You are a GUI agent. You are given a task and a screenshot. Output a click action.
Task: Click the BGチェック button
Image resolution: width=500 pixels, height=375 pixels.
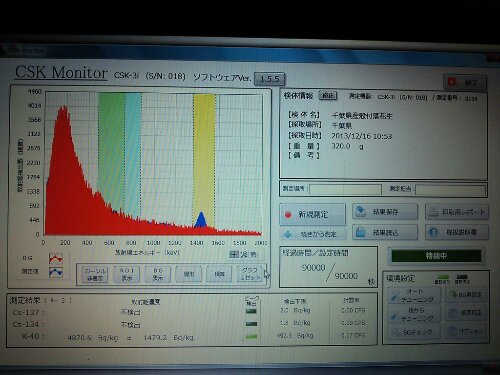click(414, 332)
